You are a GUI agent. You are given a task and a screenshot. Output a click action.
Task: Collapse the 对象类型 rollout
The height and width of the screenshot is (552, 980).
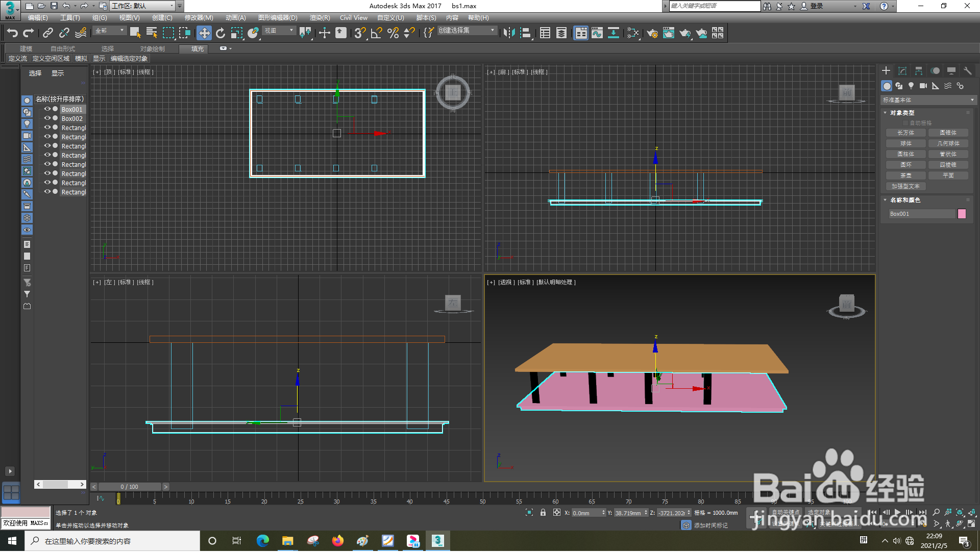[x=902, y=113]
